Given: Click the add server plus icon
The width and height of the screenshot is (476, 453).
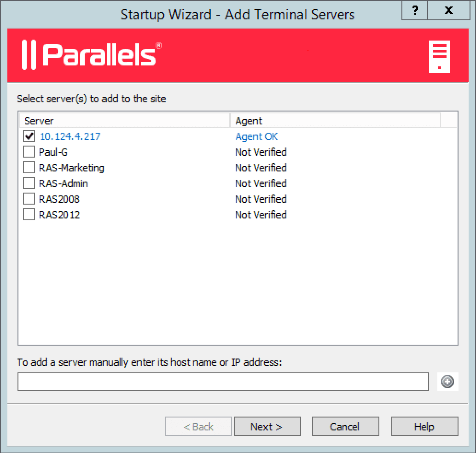Looking at the screenshot, I should [447, 382].
